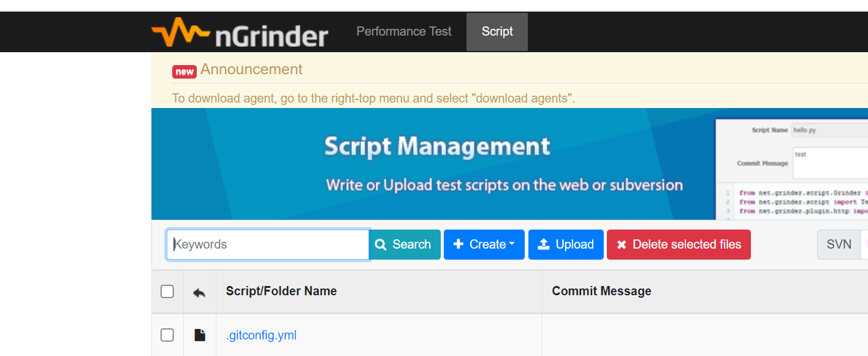Screen dimensions: 868x356
Task: Click the red 'new' badge
Action: point(185,71)
